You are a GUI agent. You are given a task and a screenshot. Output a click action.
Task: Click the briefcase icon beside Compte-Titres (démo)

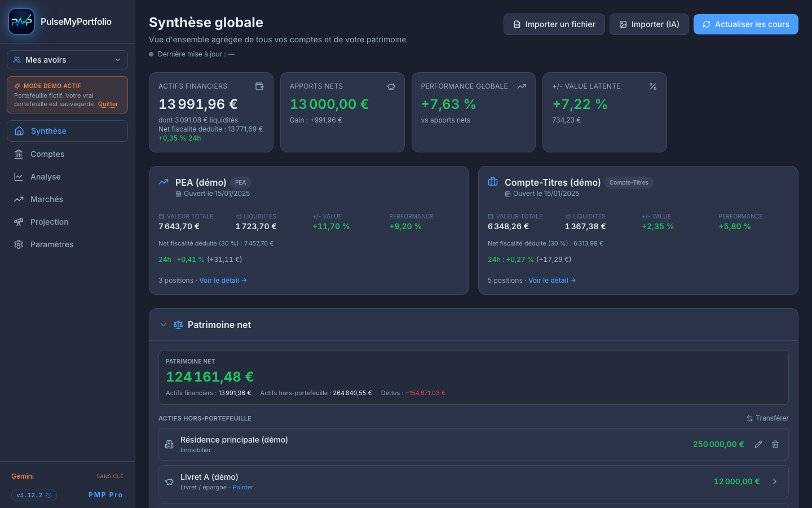click(x=493, y=182)
